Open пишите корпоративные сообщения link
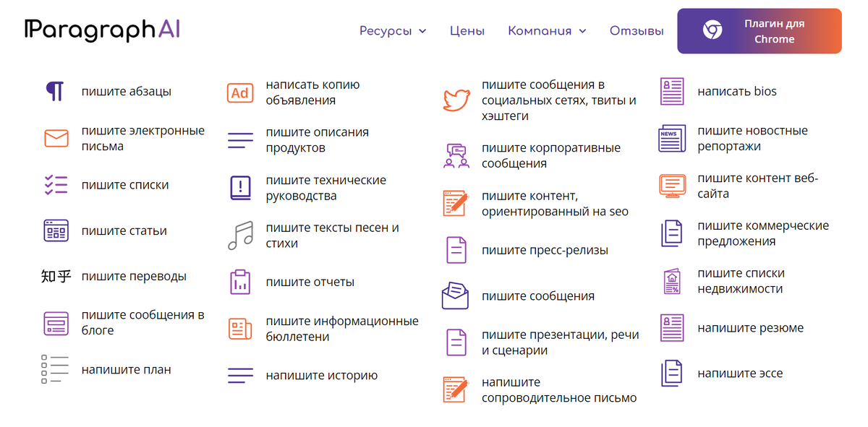The image size is (868, 427). [551, 155]
